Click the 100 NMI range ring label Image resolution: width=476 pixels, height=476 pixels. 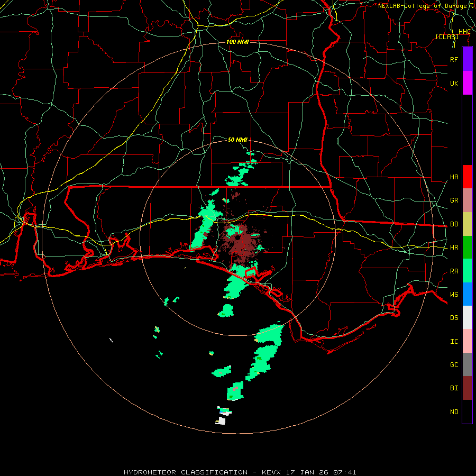point(237,42)
